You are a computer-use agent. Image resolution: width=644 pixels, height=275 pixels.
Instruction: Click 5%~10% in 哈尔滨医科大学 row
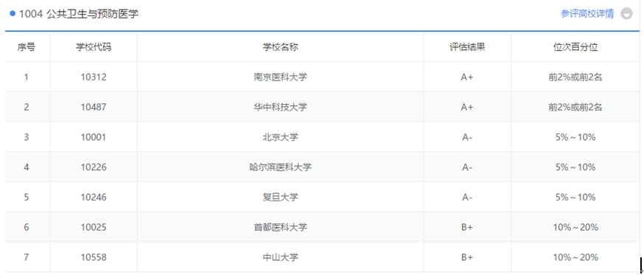(575, 167)
